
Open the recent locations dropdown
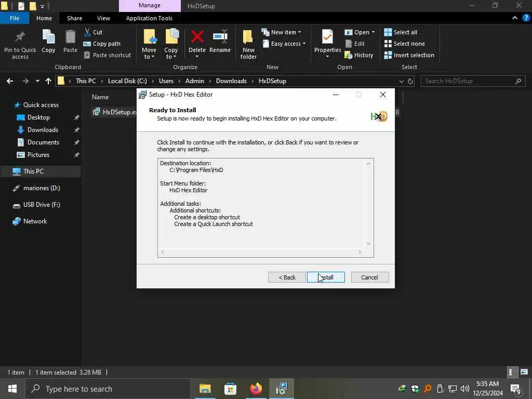(x=37, y=81)
